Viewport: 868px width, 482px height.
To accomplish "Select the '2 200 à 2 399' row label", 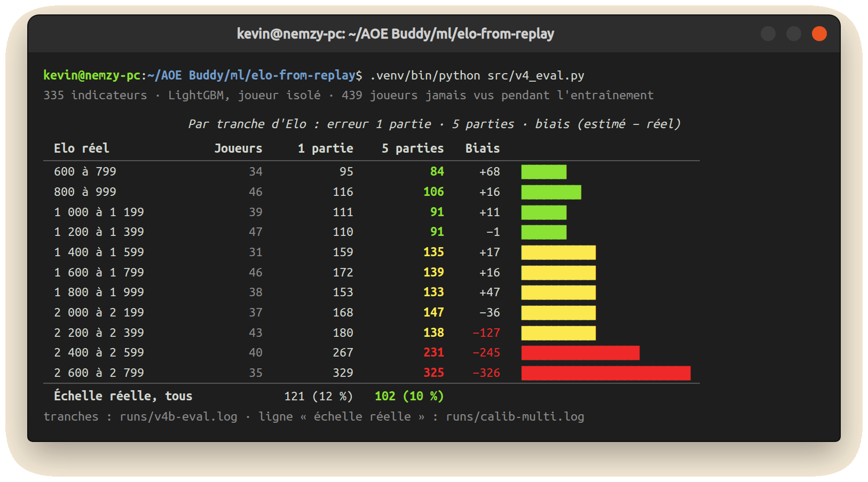I will point(99,333).
